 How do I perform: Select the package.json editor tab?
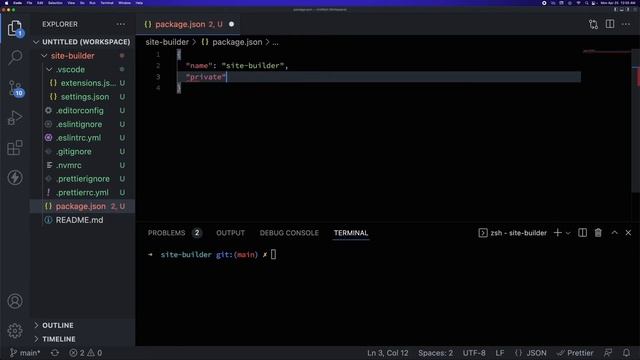click(x=188, y=24)
